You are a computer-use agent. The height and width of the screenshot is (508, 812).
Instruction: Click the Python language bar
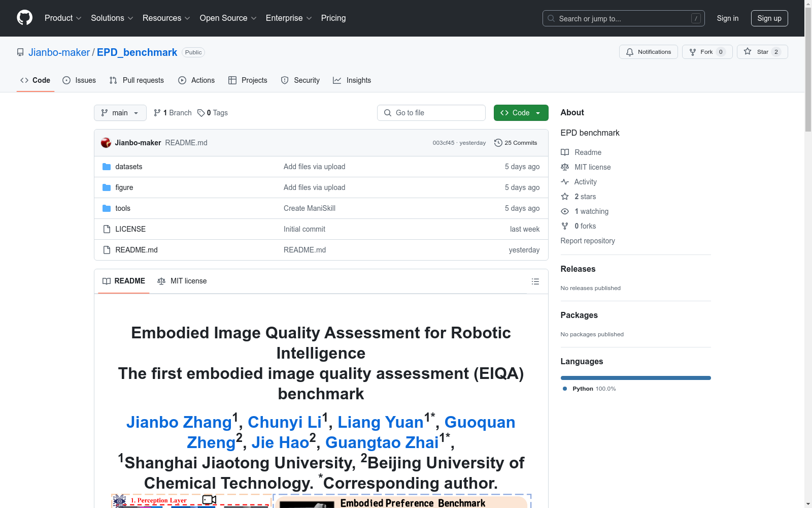(636, 378)
